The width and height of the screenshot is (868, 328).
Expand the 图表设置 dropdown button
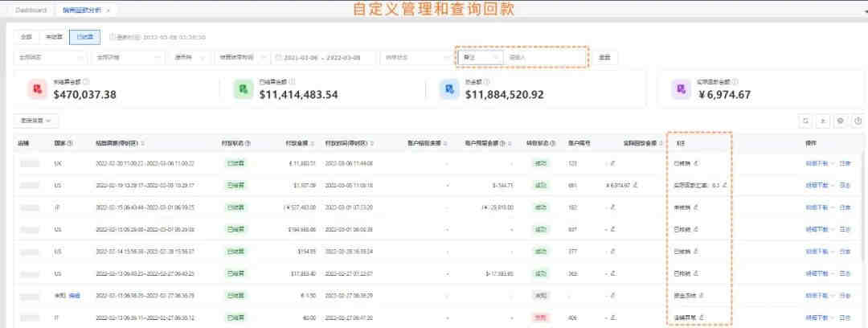tap(36, 121)
